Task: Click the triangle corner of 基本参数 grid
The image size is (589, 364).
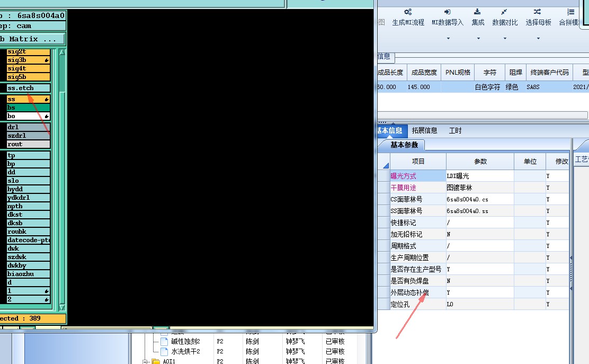Action: (x=385, y=165)
